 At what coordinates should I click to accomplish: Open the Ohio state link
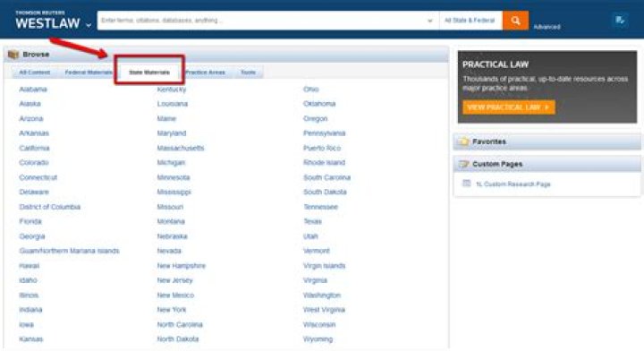point(311,90)
